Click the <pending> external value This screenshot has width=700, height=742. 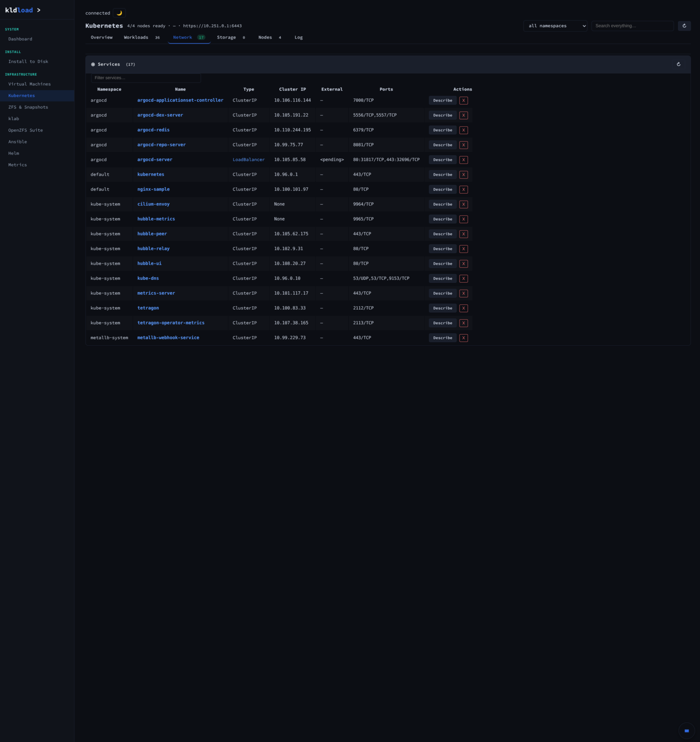click(x=332, y=160)
